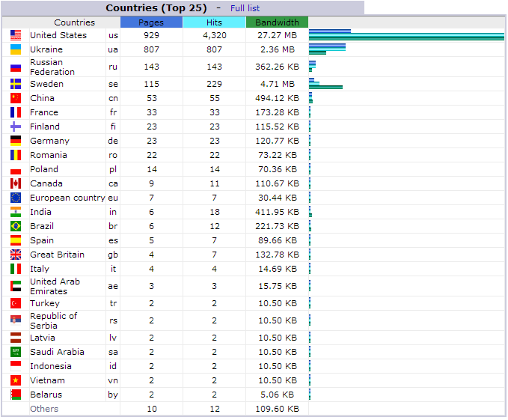Click the Italy flag icon
Viewport: 508px width, 420px height.
(16, 269)
